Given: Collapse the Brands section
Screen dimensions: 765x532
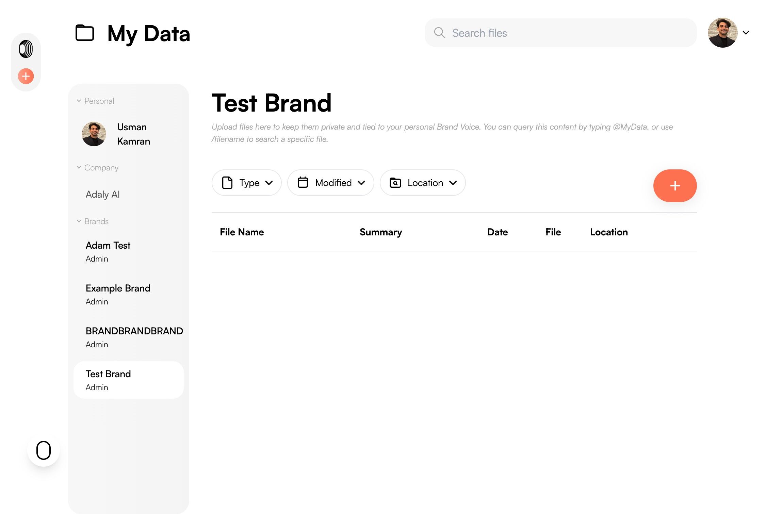Looking at the screenshot, I should 79,221.
